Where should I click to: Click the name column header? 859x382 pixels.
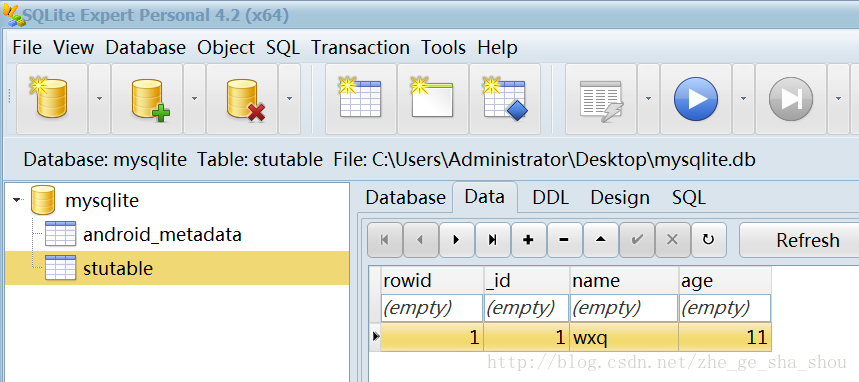tap(624, 280)
